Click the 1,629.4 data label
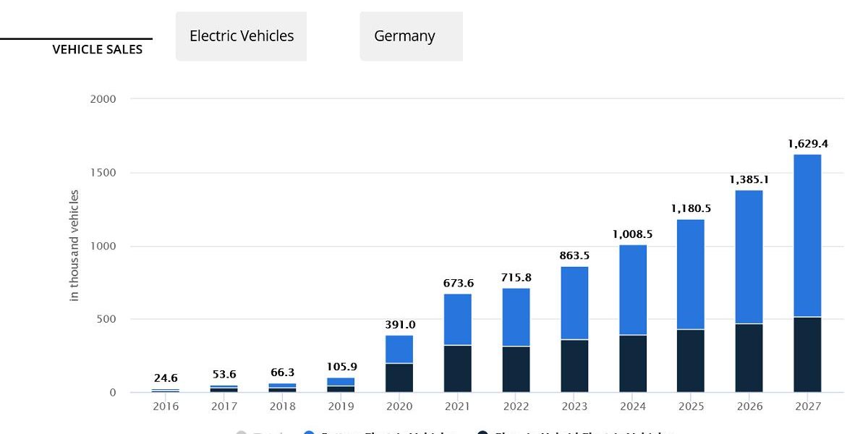Image resolution: width=868 pixels, height=434 pixels. [x=807, y=144]
